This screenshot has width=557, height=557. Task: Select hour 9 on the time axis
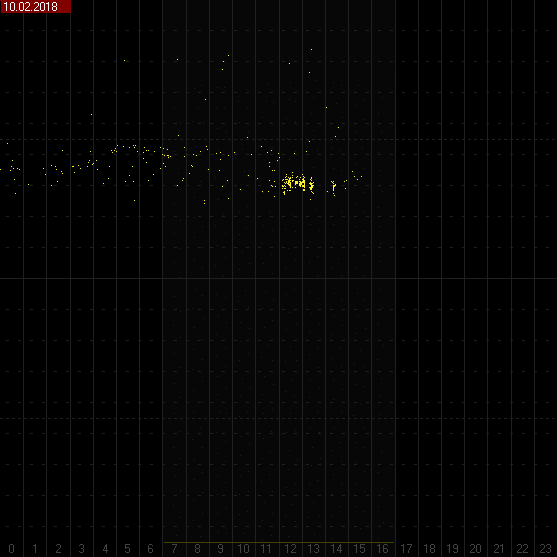(220, 548)
